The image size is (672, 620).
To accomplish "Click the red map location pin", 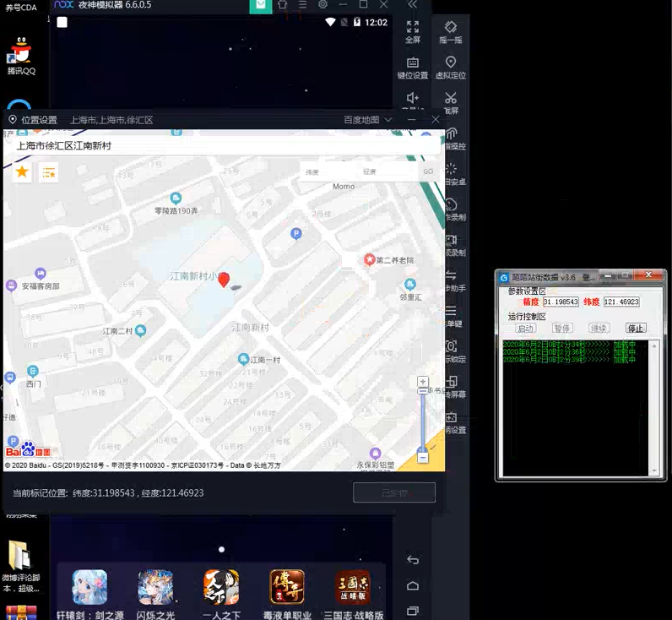I will pos(224,280).
